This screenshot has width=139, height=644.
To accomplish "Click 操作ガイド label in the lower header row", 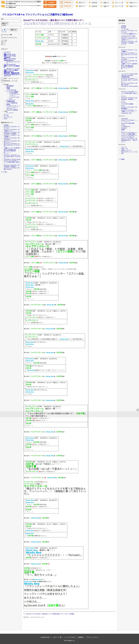I will pyautogui.click(x=82, y=6).
